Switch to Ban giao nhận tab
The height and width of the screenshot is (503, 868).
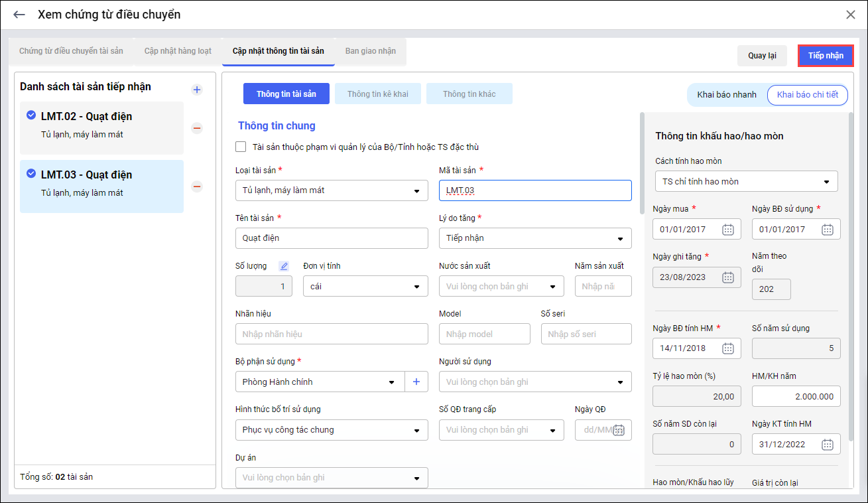(371, 51)
